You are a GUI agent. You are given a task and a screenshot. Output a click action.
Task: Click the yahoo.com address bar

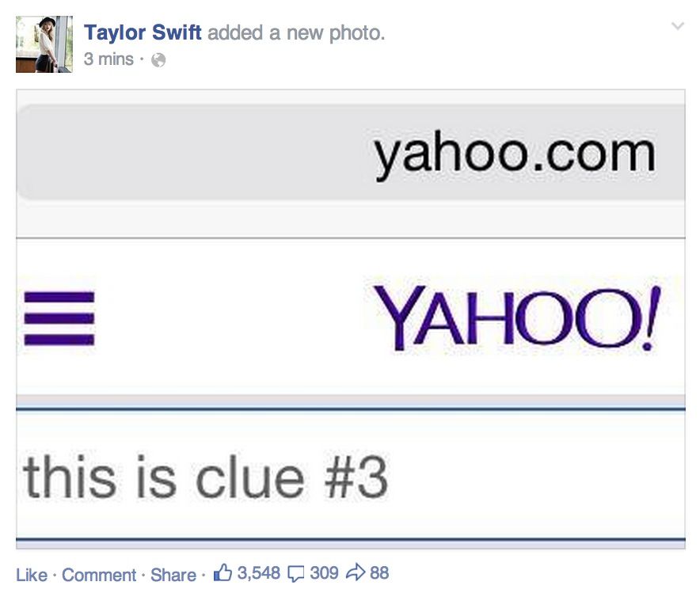click(x=351, y=153)
